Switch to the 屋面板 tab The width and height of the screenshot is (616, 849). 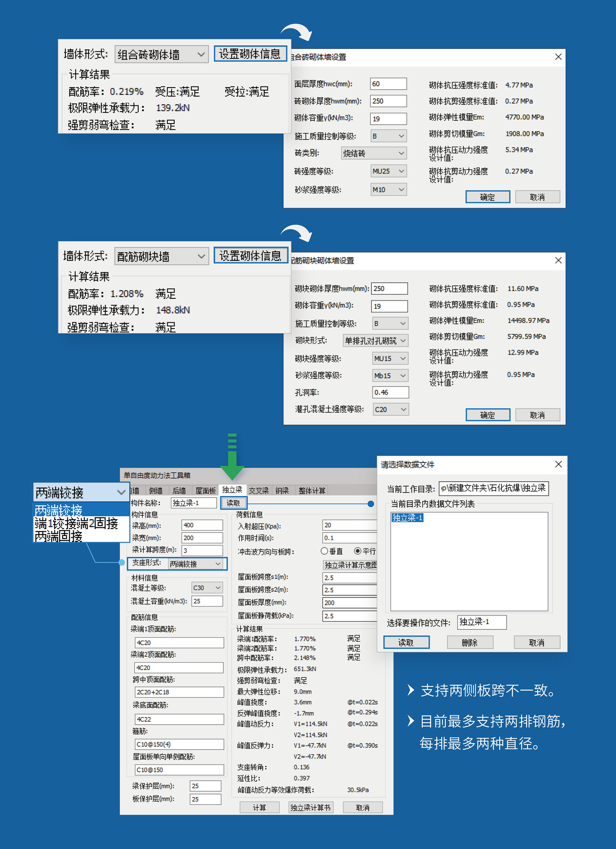click(205, 490)
